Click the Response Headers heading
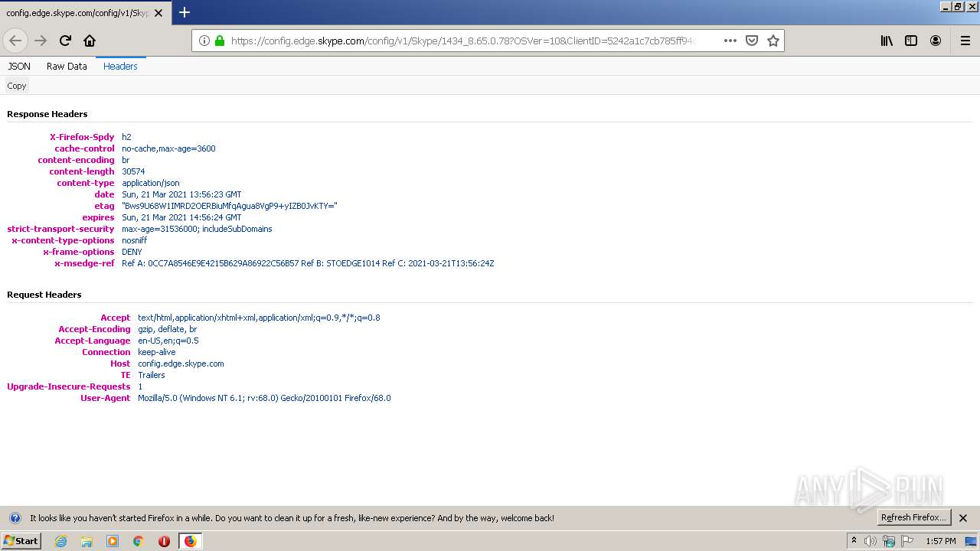 (47, 114)
